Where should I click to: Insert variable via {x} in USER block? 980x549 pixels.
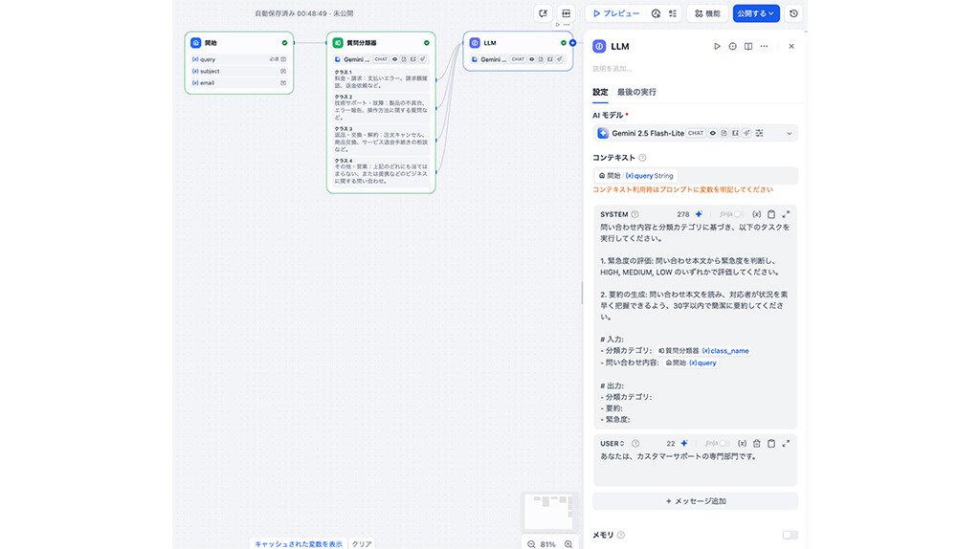click(742, 444)
